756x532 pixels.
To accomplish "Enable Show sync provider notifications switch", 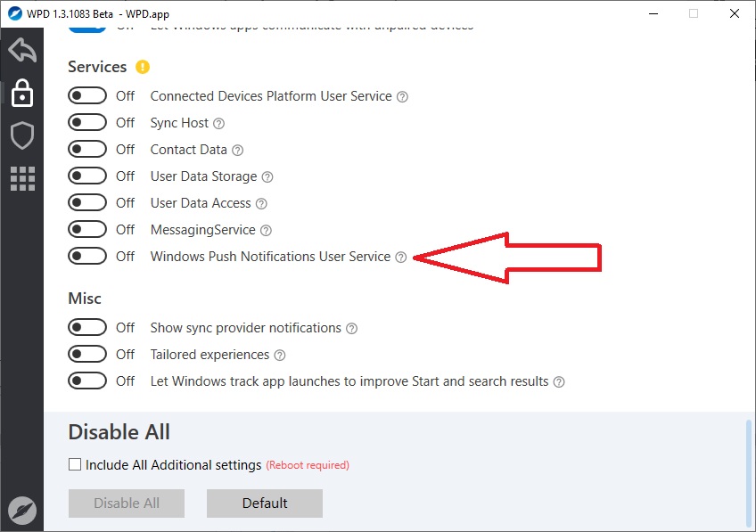I will click(87, 327).
